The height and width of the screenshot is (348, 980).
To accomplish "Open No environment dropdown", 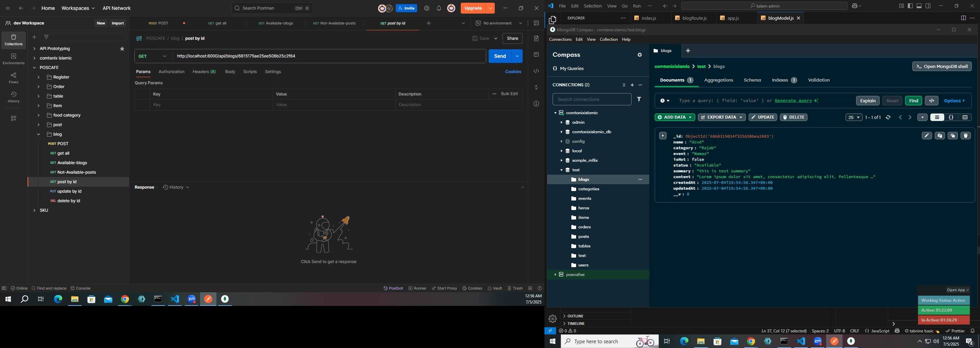I will [499, 23].
